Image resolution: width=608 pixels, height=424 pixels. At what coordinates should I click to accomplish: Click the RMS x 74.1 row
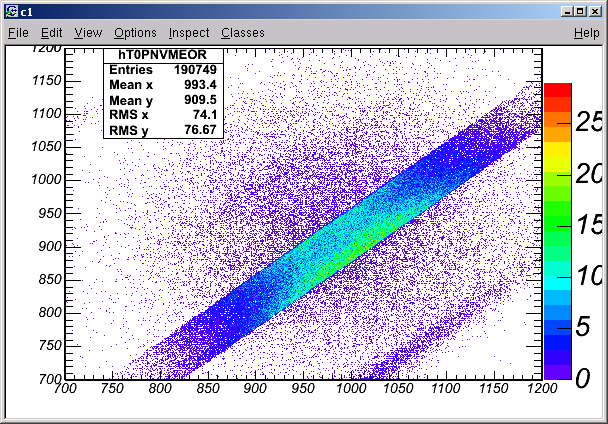pyautogui.click(x=163, y=115)
